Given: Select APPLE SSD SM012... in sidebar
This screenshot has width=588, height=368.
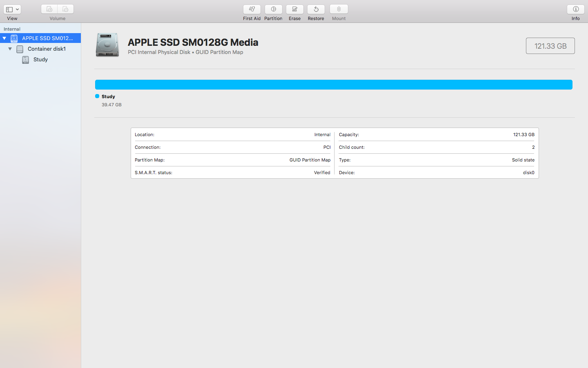Looking at the screenshot, I should click(40, 38).
